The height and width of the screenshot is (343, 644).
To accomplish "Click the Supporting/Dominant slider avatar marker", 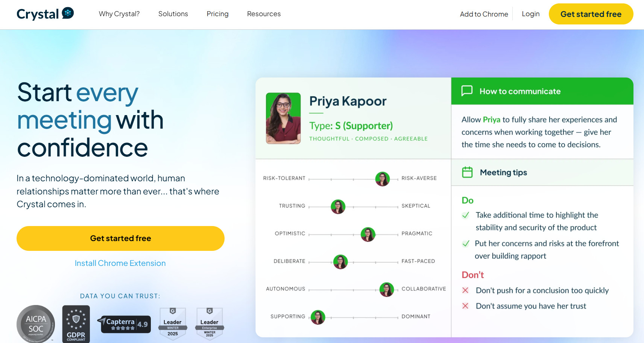I will coord(318,317).
